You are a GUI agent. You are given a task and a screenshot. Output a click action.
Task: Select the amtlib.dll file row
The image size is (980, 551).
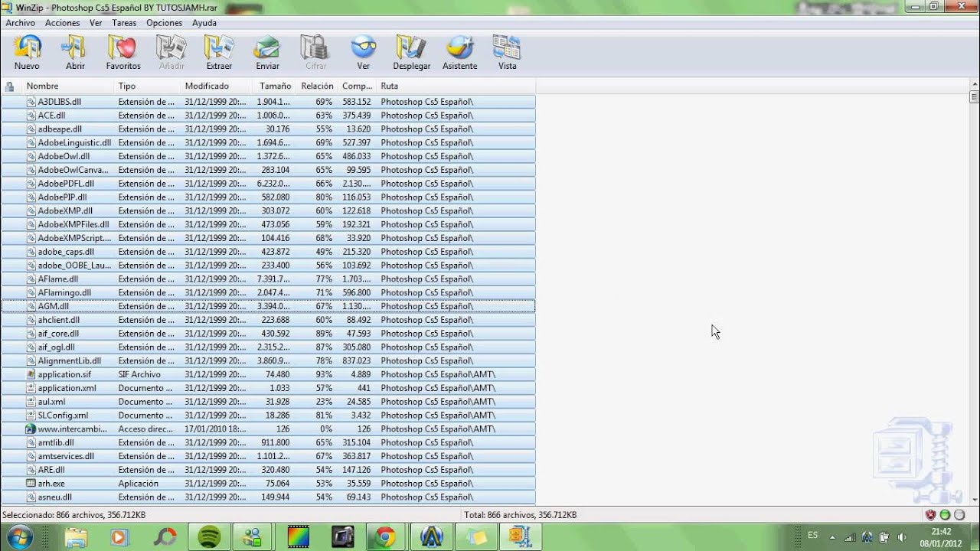point(268,442)
